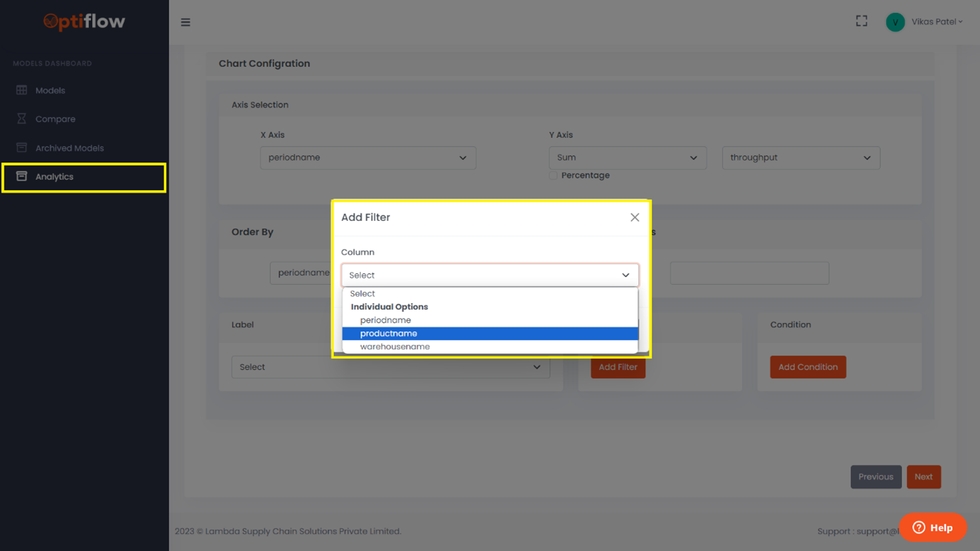Open the throughput dropdown
The width and height of the screenshot is (980, 551).
[x=801, y=158]
